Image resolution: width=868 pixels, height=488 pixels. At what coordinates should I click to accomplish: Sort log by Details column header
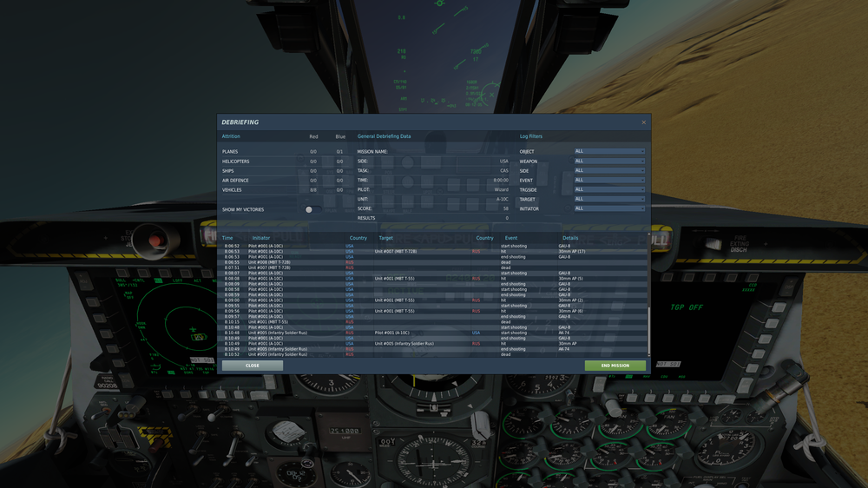[570, 238]
